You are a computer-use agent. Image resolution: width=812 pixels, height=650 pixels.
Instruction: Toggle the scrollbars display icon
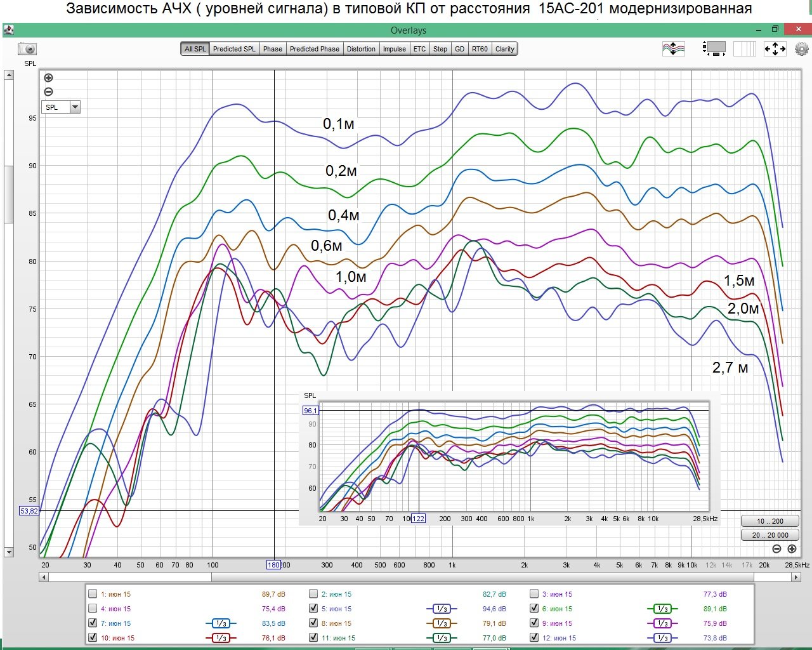click(x=714, y=48)
